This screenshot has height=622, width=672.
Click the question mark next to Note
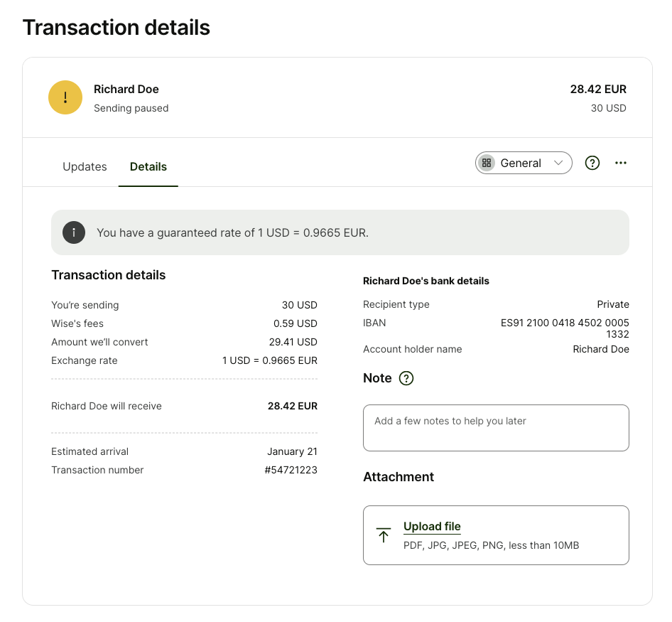click(x=406, y=378)
